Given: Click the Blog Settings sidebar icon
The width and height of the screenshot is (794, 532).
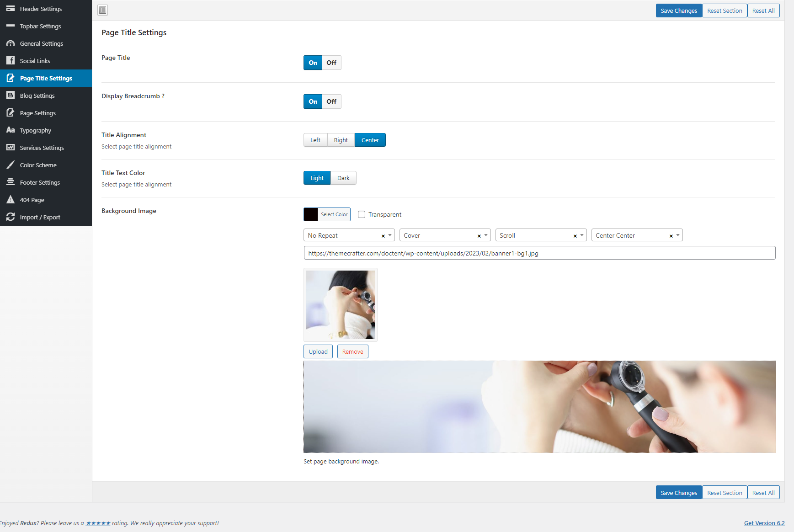Looking at the screenshot, I should [11, 96].
